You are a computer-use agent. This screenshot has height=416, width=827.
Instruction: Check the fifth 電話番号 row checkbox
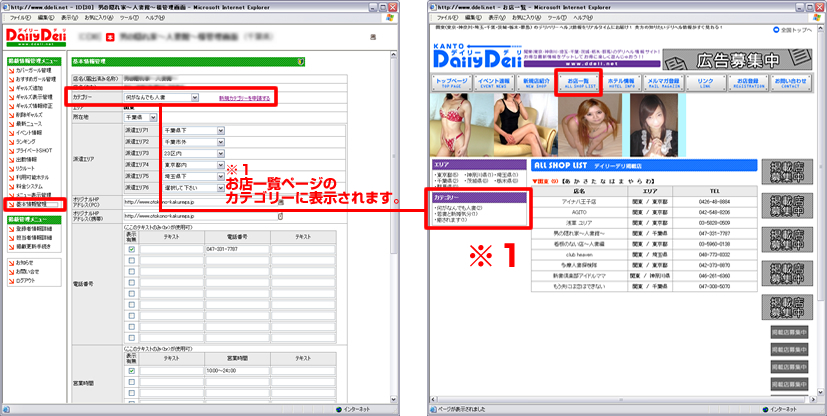click(131, 293)
